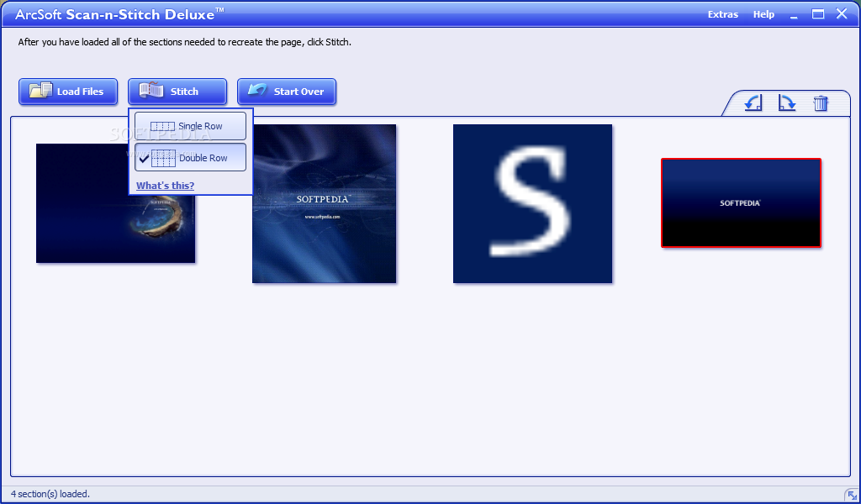Click the instruction text about clicking Stitch
This screenshot has width=861, height=504.
(x=184, y=42)
